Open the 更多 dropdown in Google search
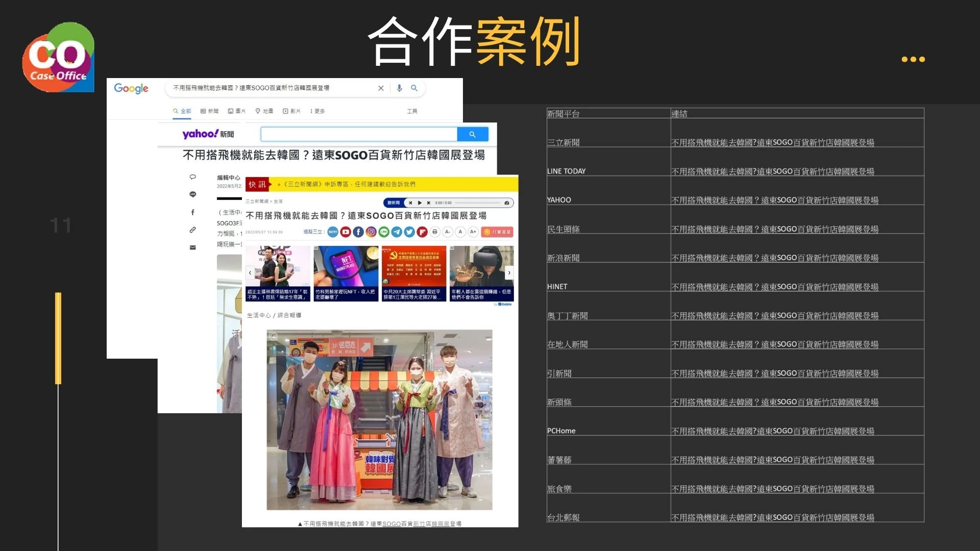Screen dimensions: 980x551 [x=318, y=111]
